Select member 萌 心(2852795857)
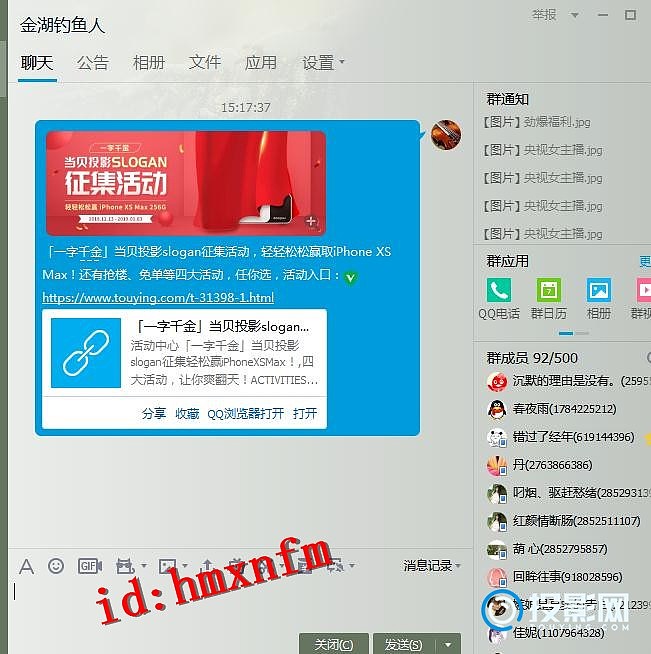Viewport: 651px width, 654px height. click(548, 549)
